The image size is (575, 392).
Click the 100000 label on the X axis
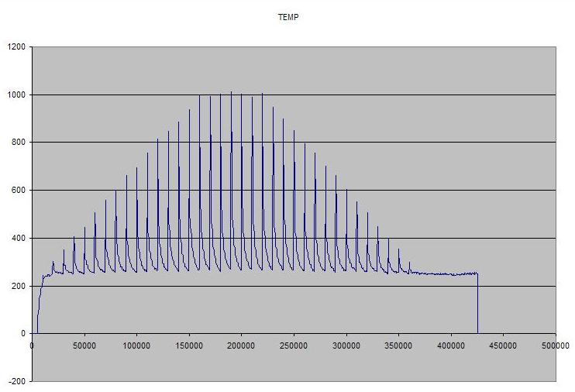[136, 343]
